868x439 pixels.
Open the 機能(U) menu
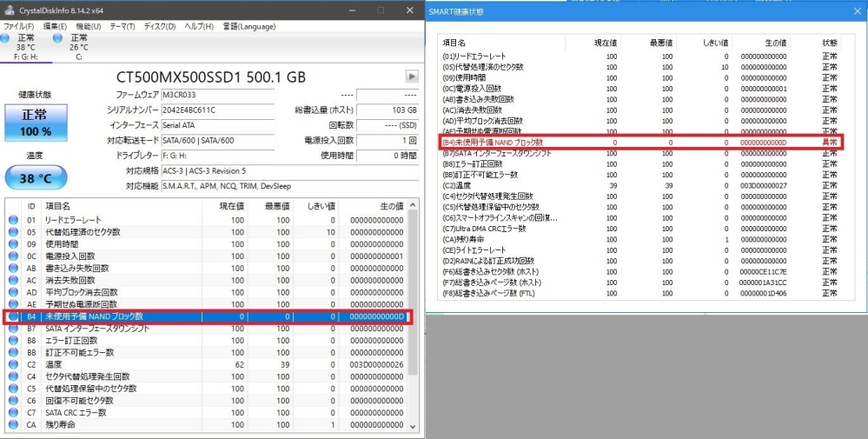click(88, 27)
